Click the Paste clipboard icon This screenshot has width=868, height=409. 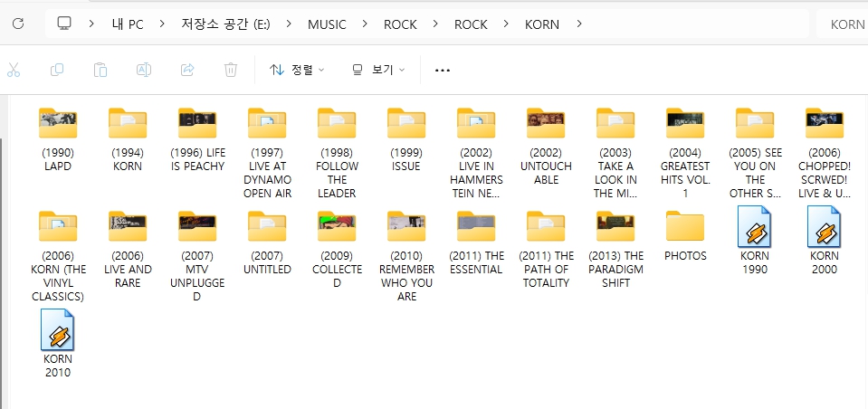point(100,70)
